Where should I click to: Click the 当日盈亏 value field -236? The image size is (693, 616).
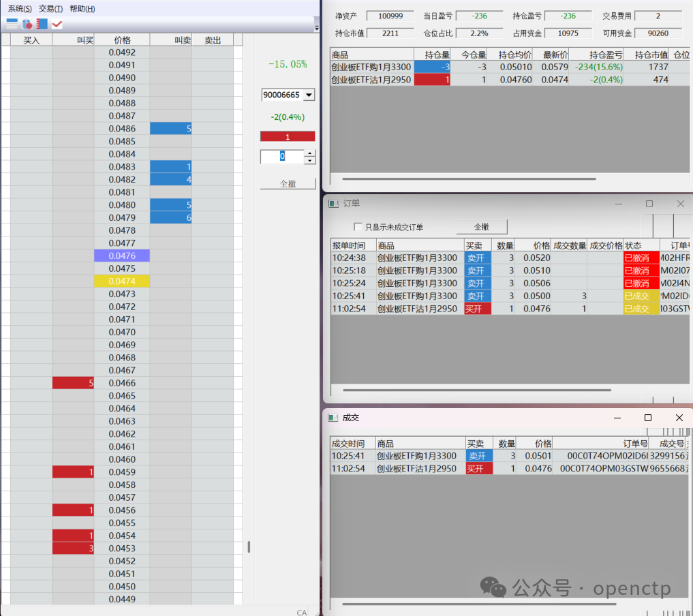point(480,16)
